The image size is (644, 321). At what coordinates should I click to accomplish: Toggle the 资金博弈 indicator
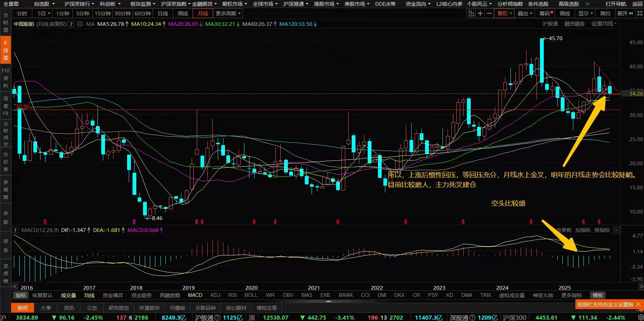tap(113, 295)
